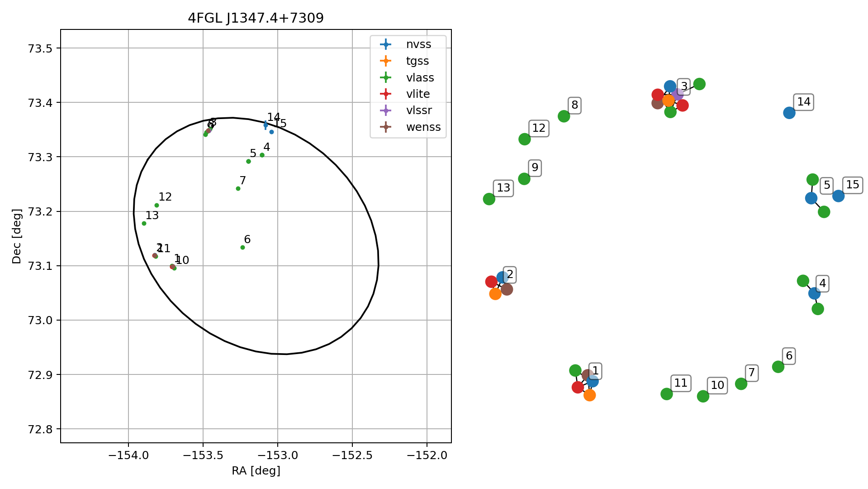Click the green vlass legend marker
The width and height of the screenshot is (868, 489).
click(386, 77)
